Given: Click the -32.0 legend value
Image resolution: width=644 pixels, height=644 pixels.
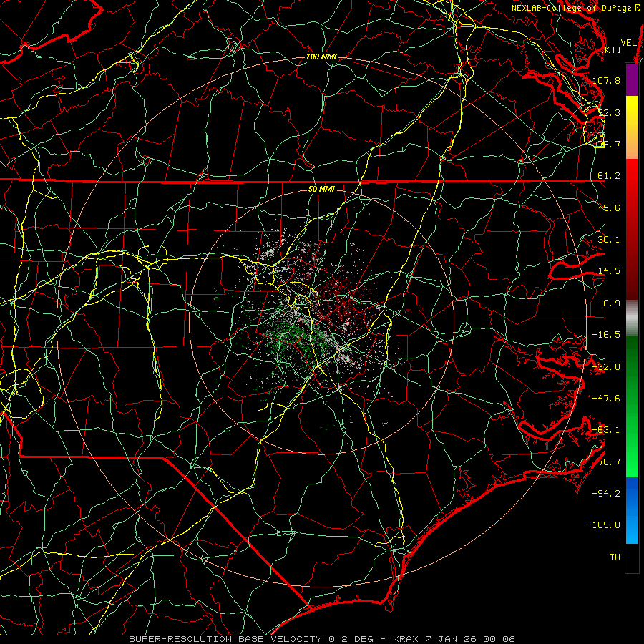Looking at the screenshot, I should point(606,367).
